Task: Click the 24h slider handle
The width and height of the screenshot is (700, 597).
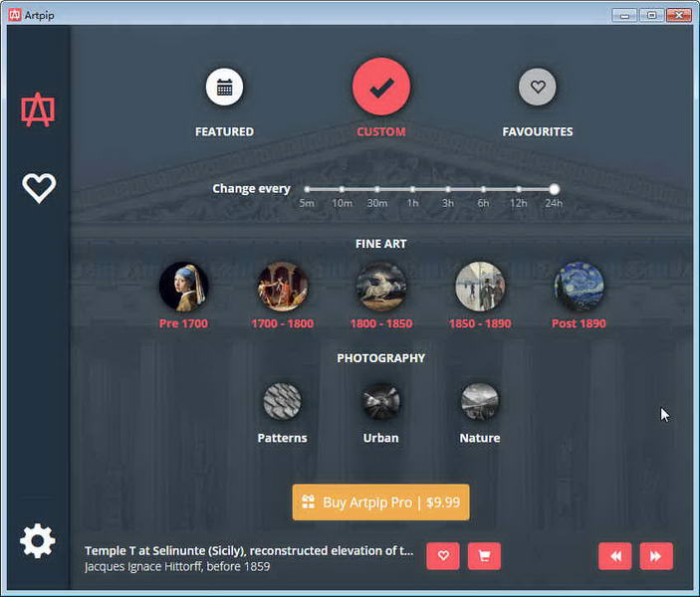Action: point(554,189)
